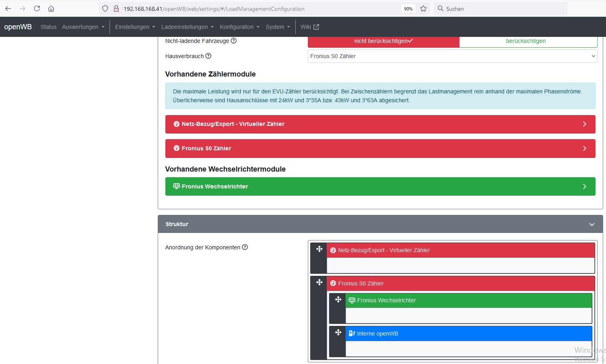This screenshot has height=364, width=606.
Task: Collapse the Struktur section
Action: pyautogui.click(x=380, y=224)
